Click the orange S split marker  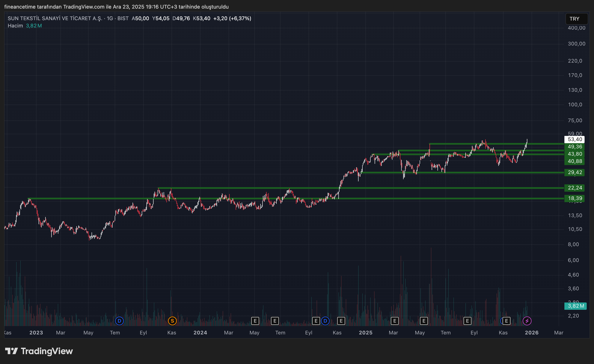(x=172, y=321)
